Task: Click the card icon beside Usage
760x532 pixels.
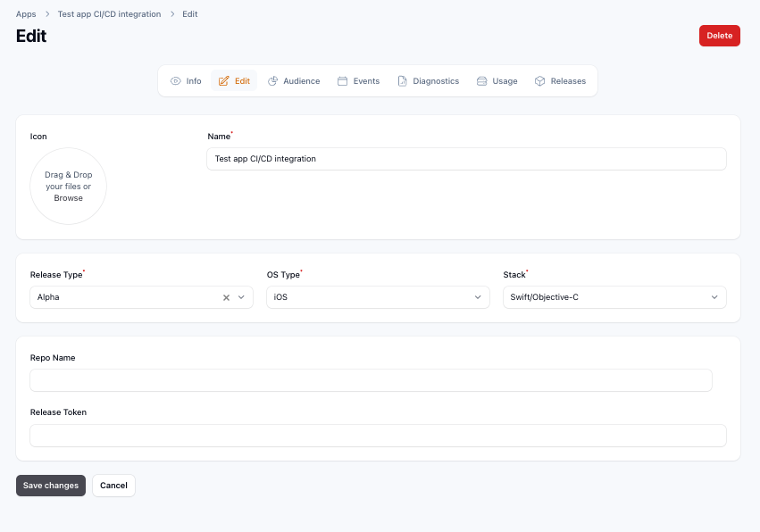Action: click(x=482, y=81)
